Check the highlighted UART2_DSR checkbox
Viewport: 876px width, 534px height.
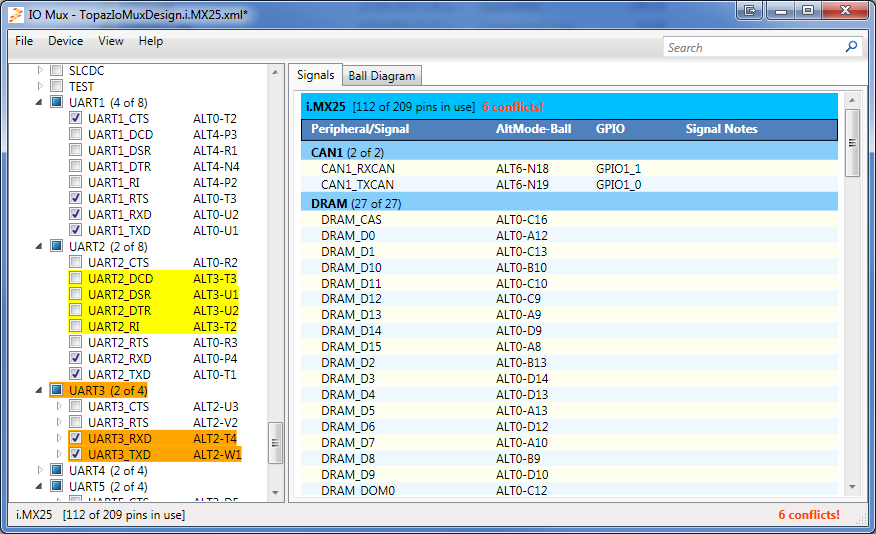coord(75,294)
